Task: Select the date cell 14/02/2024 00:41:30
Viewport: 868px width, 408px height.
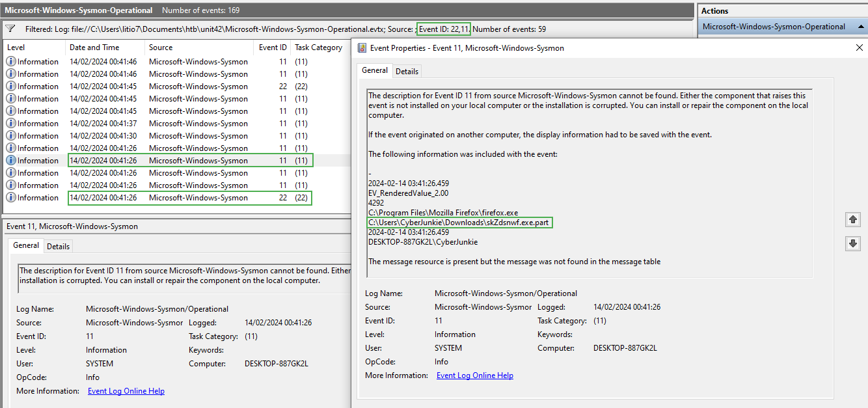Action: click(x=103, y=136)
